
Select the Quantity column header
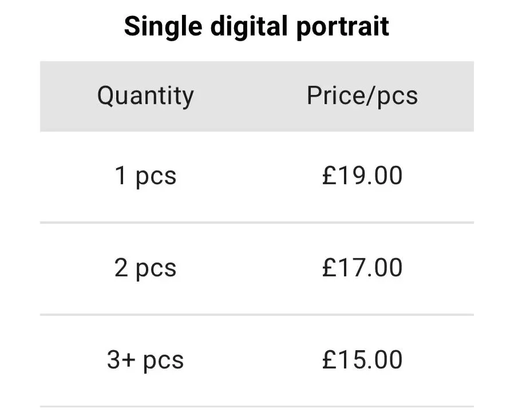point(145,96)
